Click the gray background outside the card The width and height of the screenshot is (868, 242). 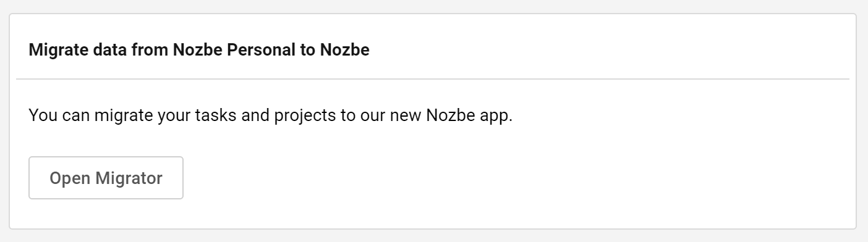(x=433, y=236)
